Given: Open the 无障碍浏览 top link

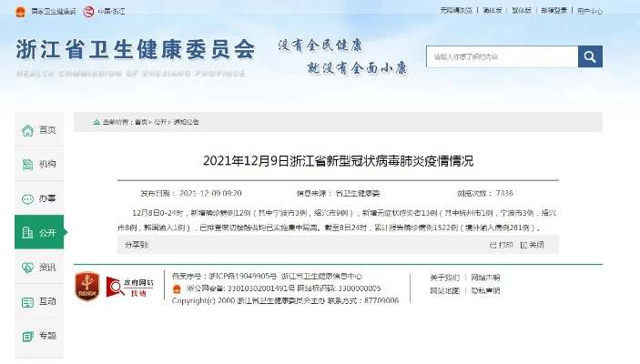Looking at the screenshot, I should tap(456, 11).
